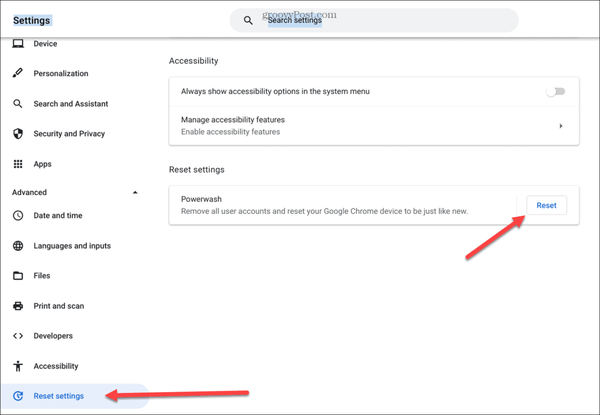Open the Device settings section
The width and height of the screenshot is (600, 415).
[45, 44]
